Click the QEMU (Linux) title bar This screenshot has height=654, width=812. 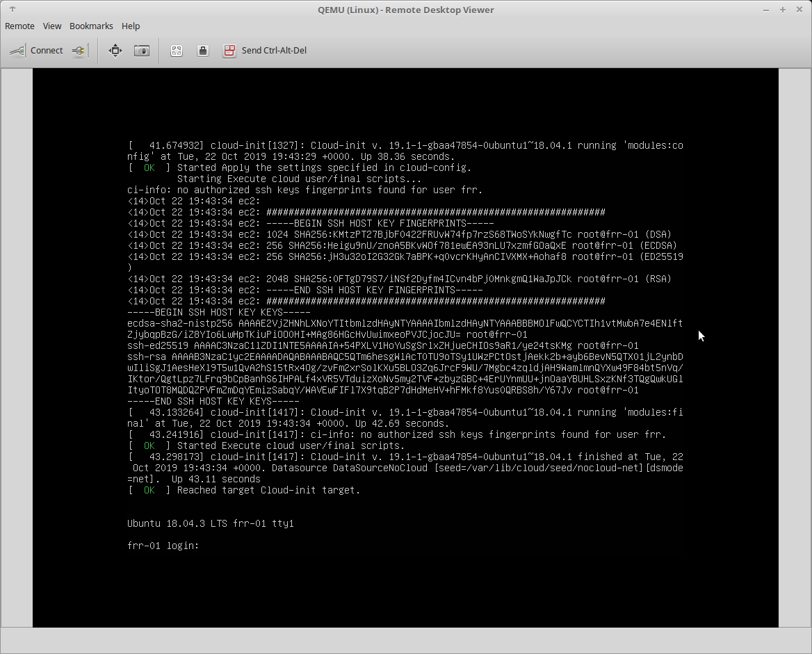(405, 9)
